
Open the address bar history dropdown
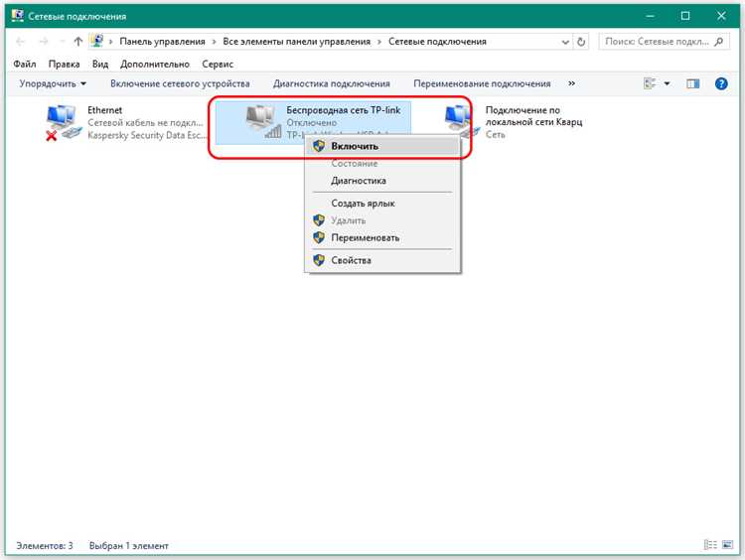[565, 42]
